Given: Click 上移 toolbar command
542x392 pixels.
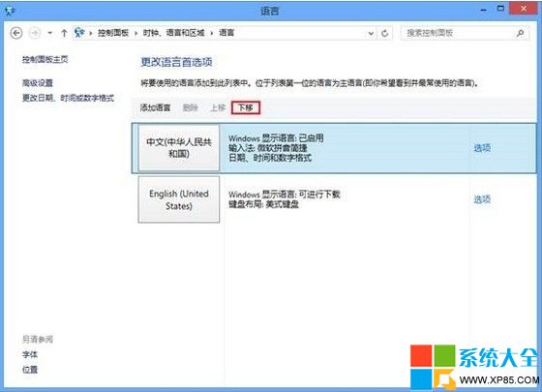Looking at the screenshot, I should point(218,107).
